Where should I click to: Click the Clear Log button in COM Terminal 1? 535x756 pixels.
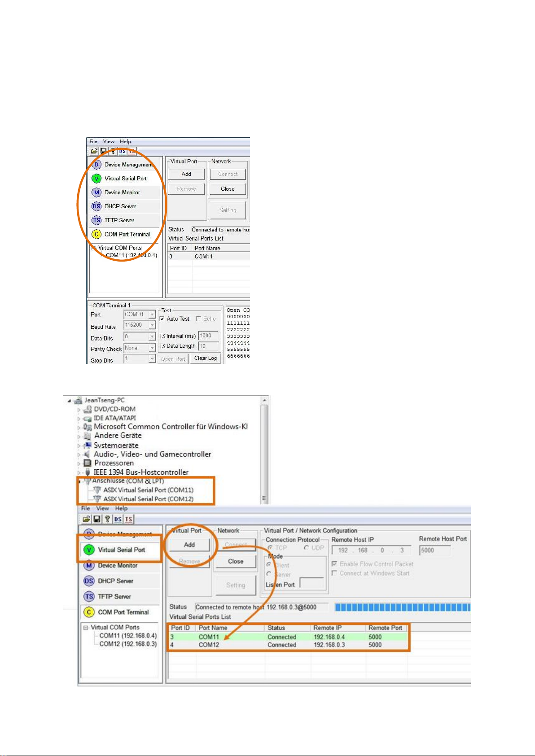click(206, 358)
